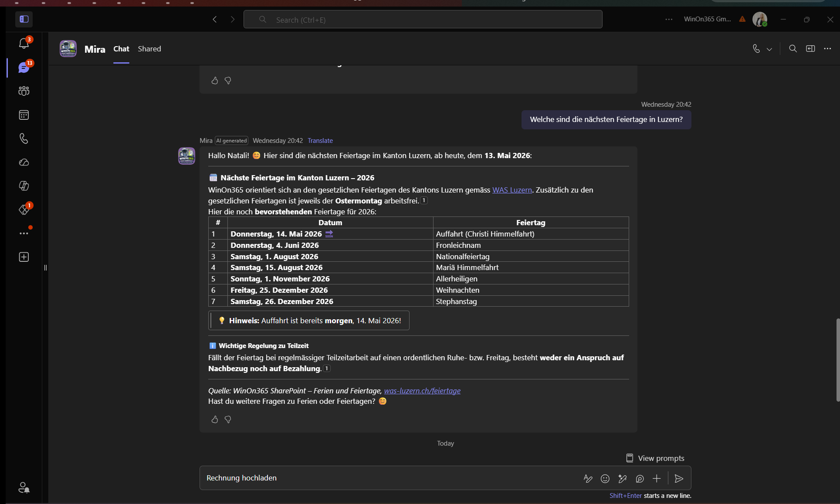
Task: Click the WinOn365 Gm... organization name
Action: 708,19
